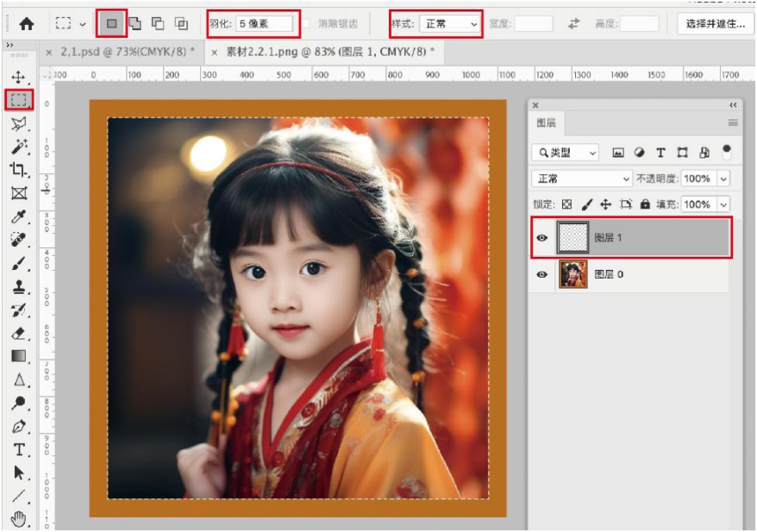The height and width of the screenshot is (532, 757).
Task: Switch to the 2.1.psd document tab
Action: click(x=127, y=53)
